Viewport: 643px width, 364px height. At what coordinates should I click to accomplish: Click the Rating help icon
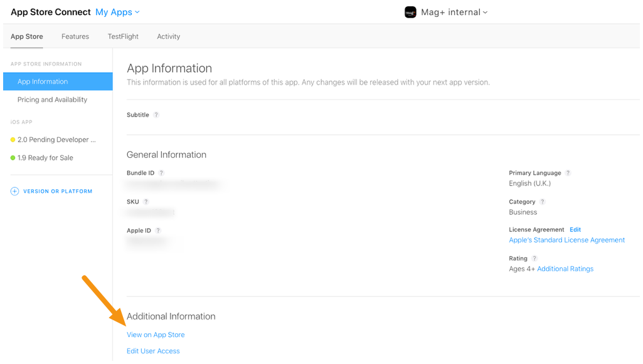[x=534, y=258]
